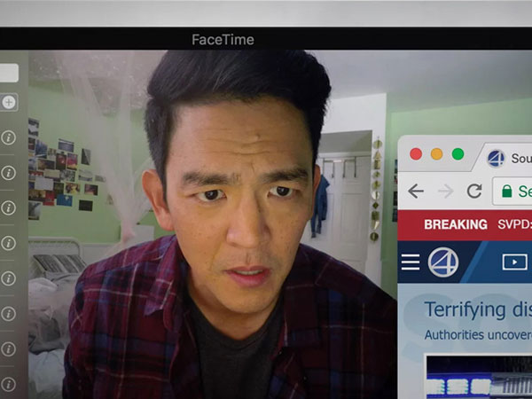Maximize the browser with the green button

(x=458, y=154)
